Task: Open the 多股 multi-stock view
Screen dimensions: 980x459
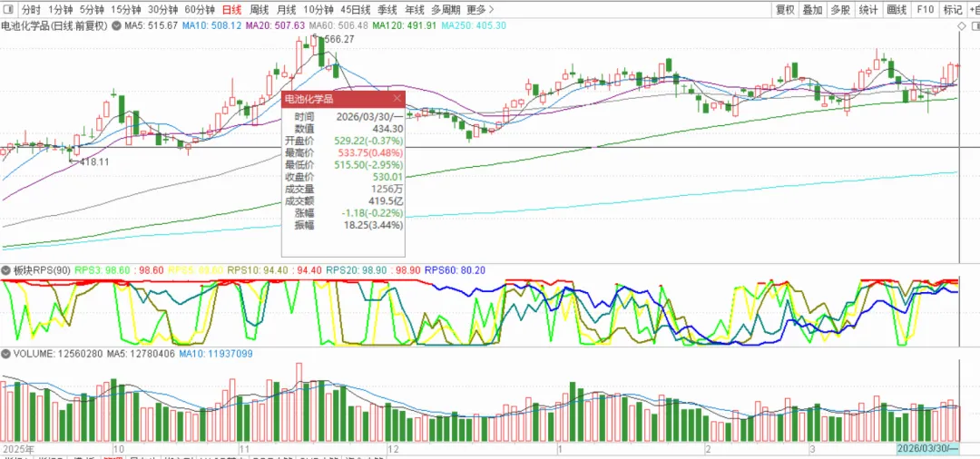Action: (x=840, y=10)
